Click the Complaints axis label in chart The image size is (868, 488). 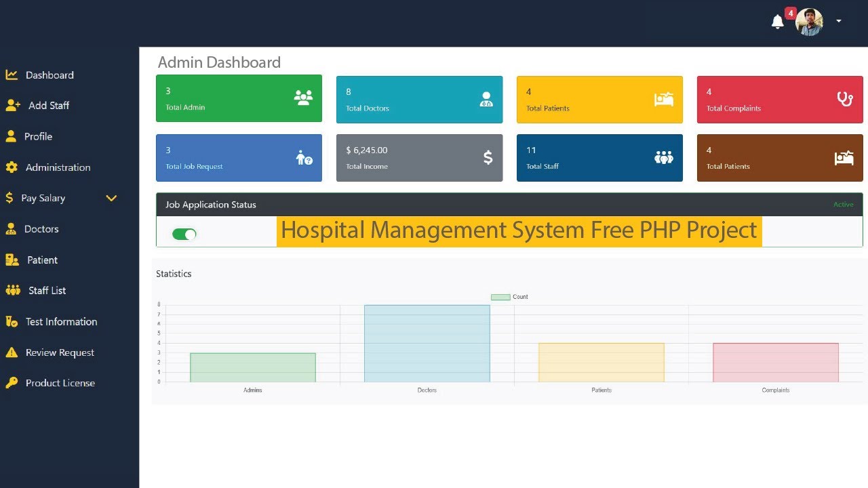776,390
